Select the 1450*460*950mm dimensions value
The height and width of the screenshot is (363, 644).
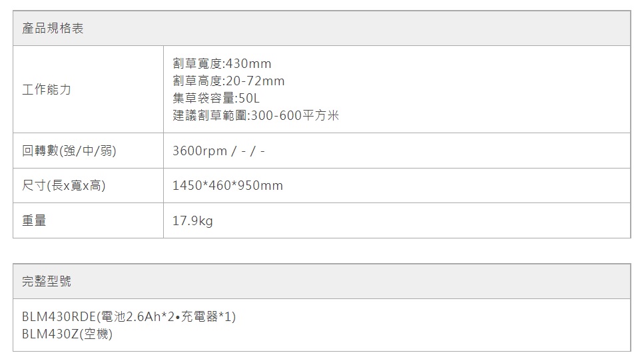pyautogui.click(x=227, y=185)
